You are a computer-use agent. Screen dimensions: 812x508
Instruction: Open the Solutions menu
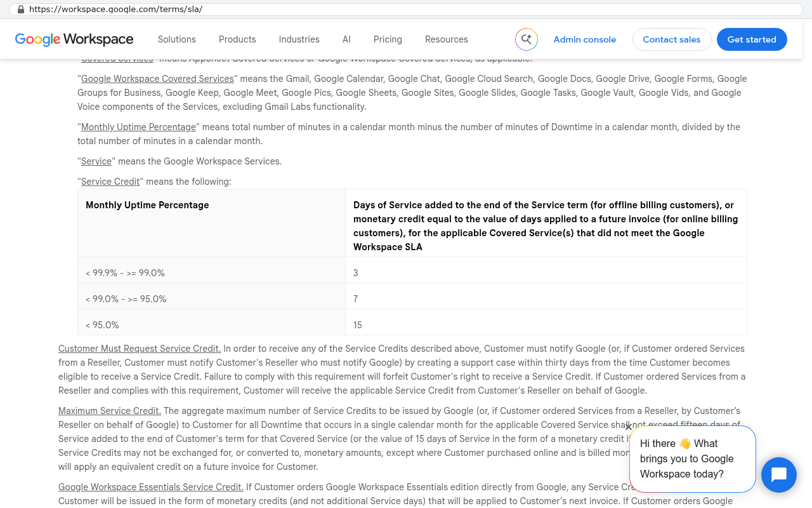pyautogui.click(x=177, y=39)
